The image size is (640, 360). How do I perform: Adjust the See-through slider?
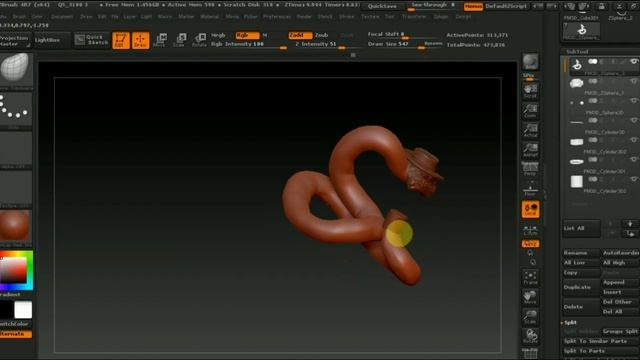pyautogui.click(x=433, y=6)
